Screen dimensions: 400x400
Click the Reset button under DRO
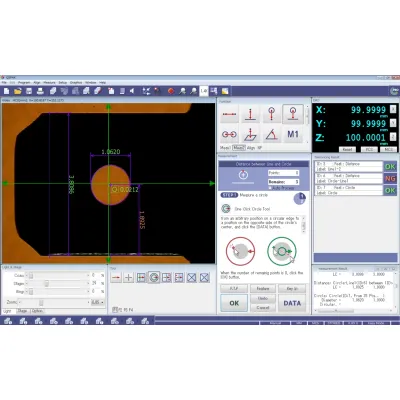click(347, 149)
